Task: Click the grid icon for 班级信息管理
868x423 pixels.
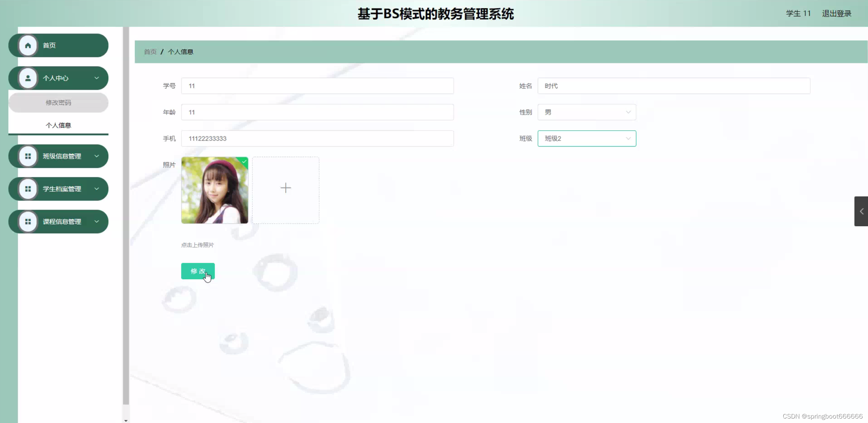Action: click(28, 156)
